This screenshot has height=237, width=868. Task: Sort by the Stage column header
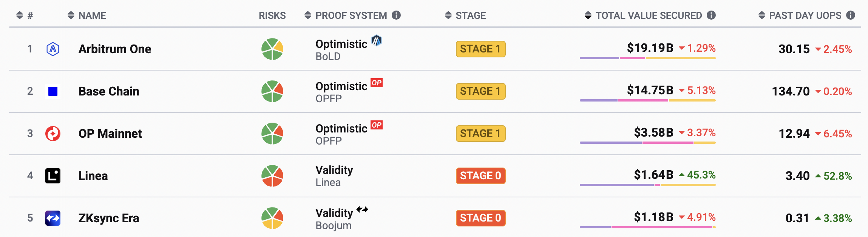click(465, 15)
